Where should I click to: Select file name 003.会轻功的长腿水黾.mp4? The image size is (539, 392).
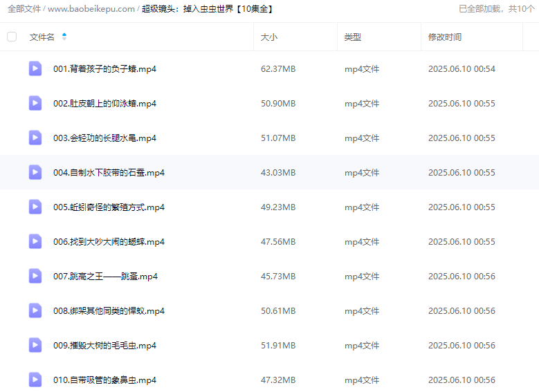coord(104,138)
